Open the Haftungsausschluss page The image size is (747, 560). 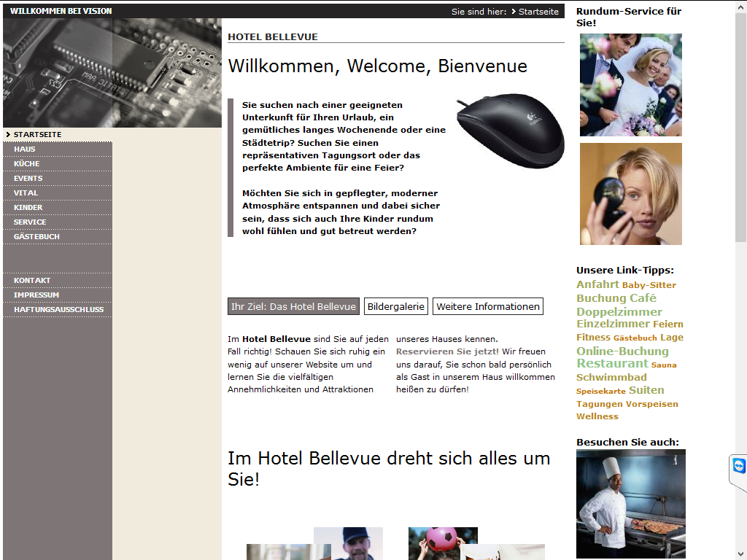coord(58,309)
